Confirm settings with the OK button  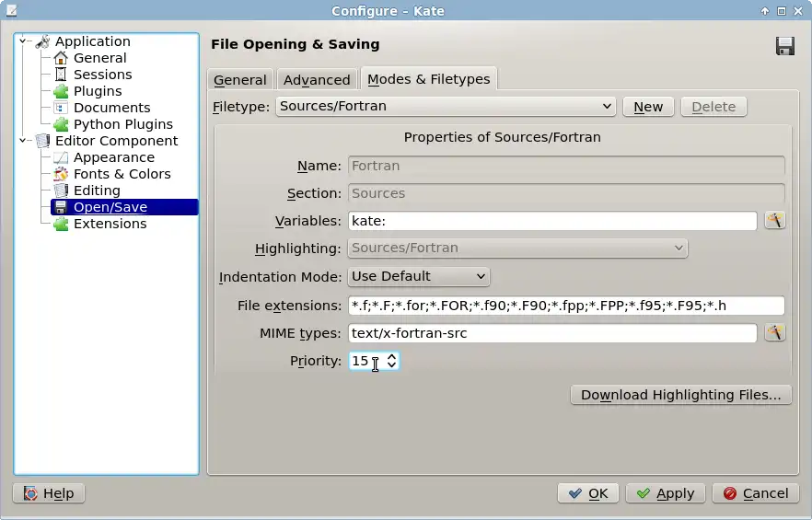pyautogui.click(x=587, y=493)
